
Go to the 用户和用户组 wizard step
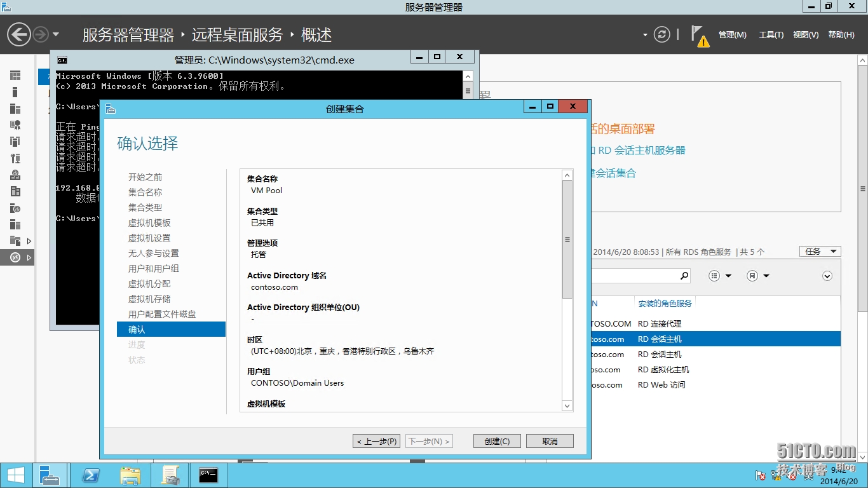click(153, 269)
